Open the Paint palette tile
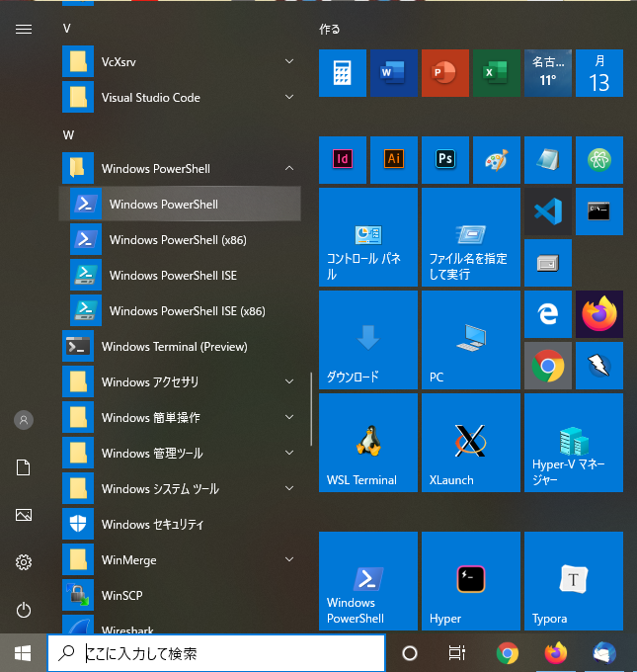 pyautogui.click(x=497, y=160)
